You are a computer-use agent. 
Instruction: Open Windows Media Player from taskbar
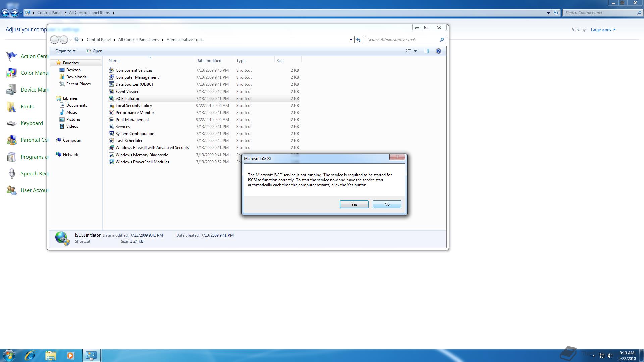click(70, 355)
